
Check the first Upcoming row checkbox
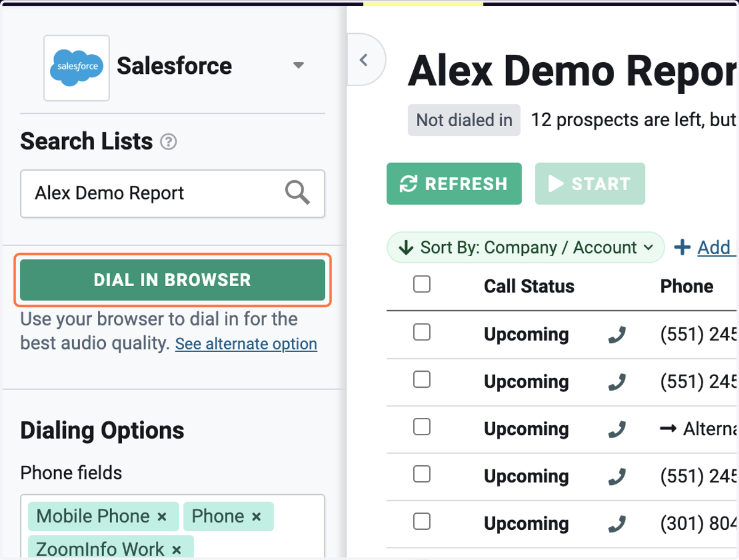click(422, 332)
